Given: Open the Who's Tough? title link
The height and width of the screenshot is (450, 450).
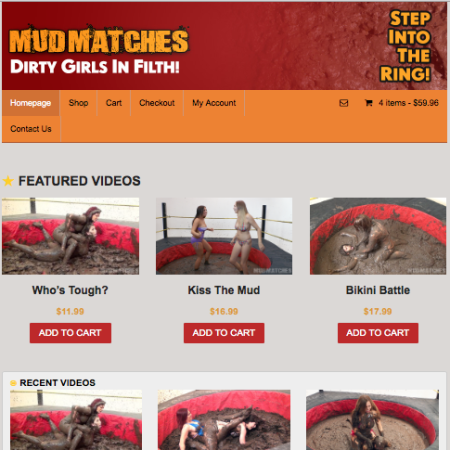Looking at the screenshot, I should point(70,290).
